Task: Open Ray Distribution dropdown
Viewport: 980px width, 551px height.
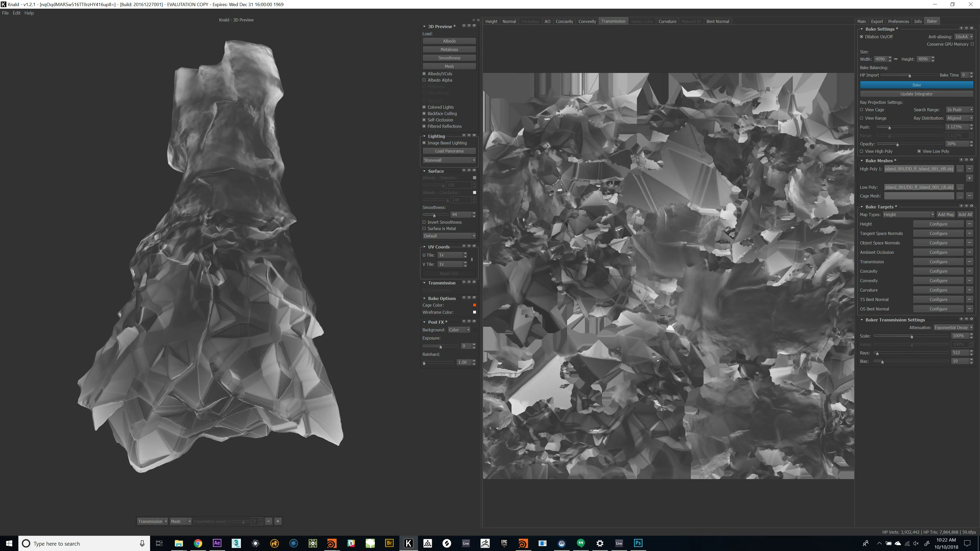Action: point(960,118)
